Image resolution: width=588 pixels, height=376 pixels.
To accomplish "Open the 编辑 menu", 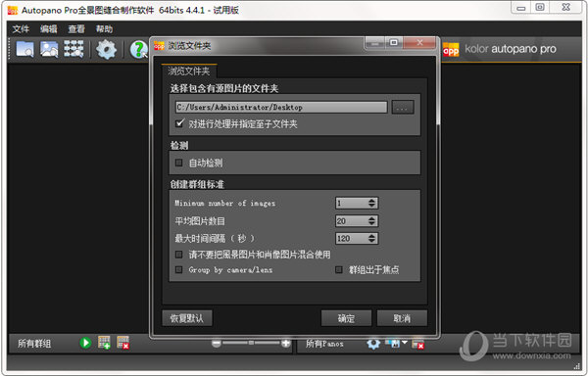I will click(49, 28).
